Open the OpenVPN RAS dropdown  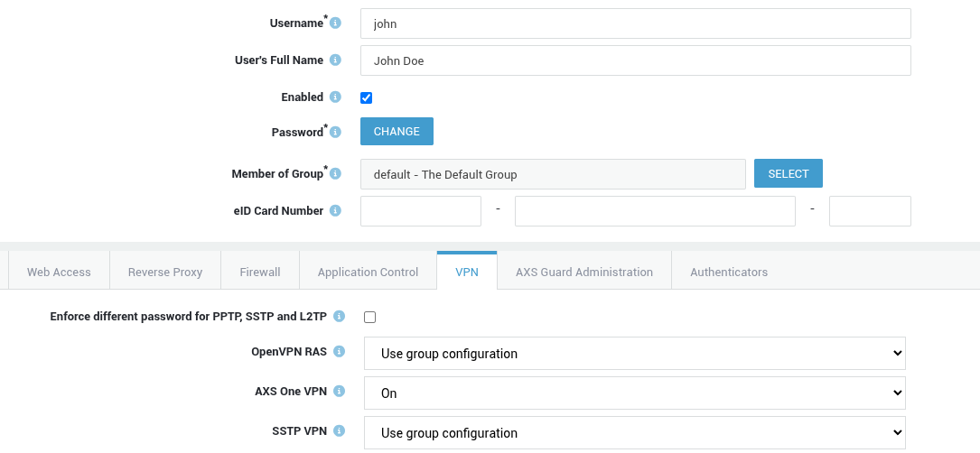click(x=634, y=353)
